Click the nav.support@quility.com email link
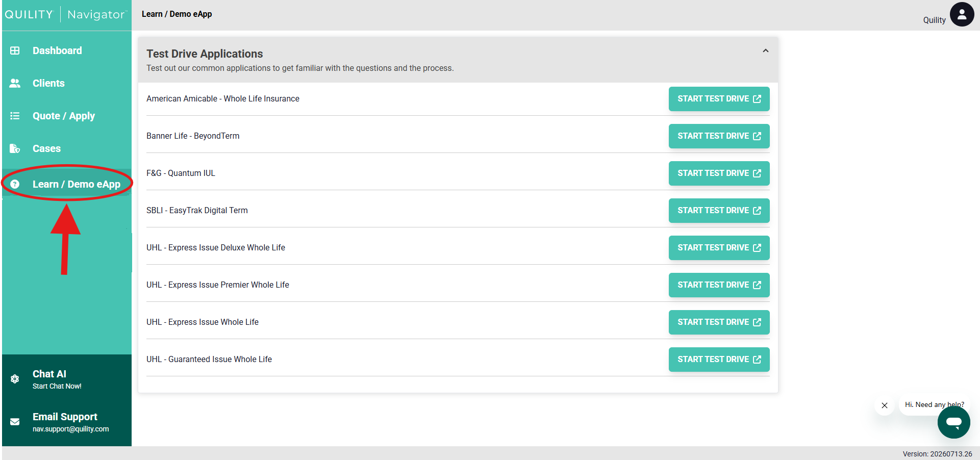Image resolution: width=980 pixels, height=460 pixels. (71, 429)
